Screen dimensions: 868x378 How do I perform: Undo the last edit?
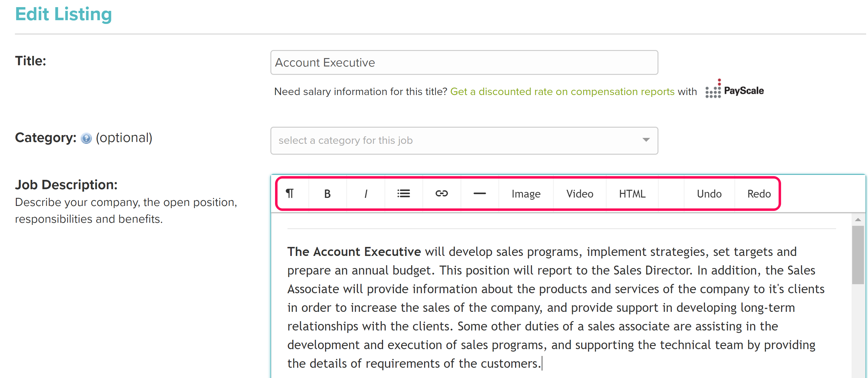tap(709, 194)
